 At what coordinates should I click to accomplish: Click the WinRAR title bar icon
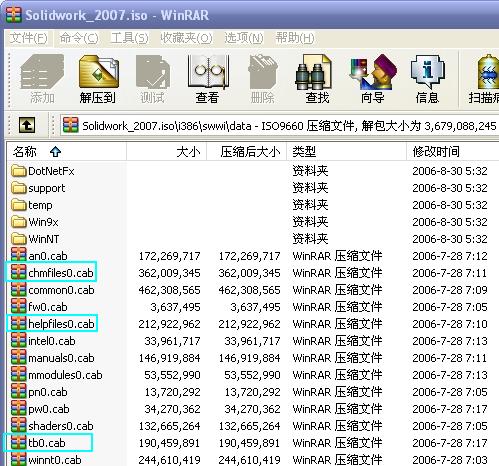pyautogui.click(x=14, y=15)
